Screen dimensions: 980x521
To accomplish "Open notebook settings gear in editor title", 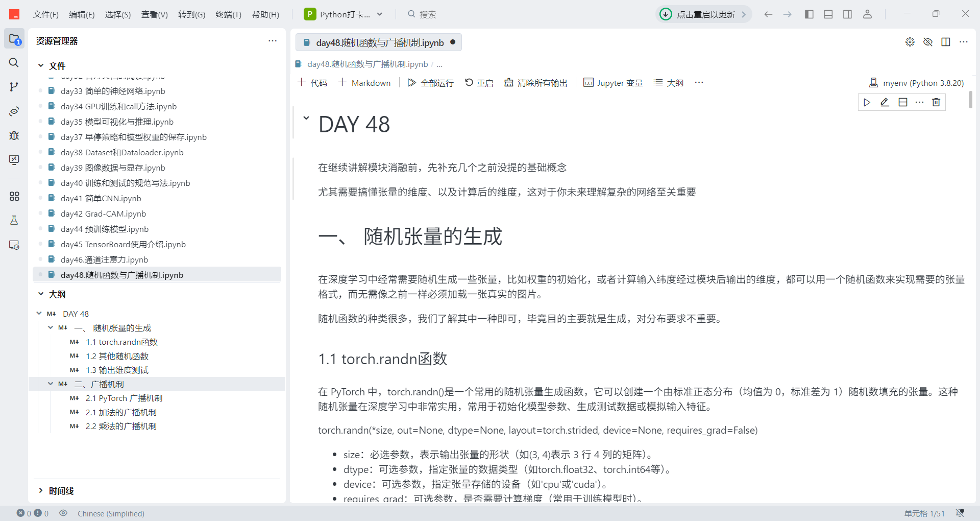I will point(910,42).
